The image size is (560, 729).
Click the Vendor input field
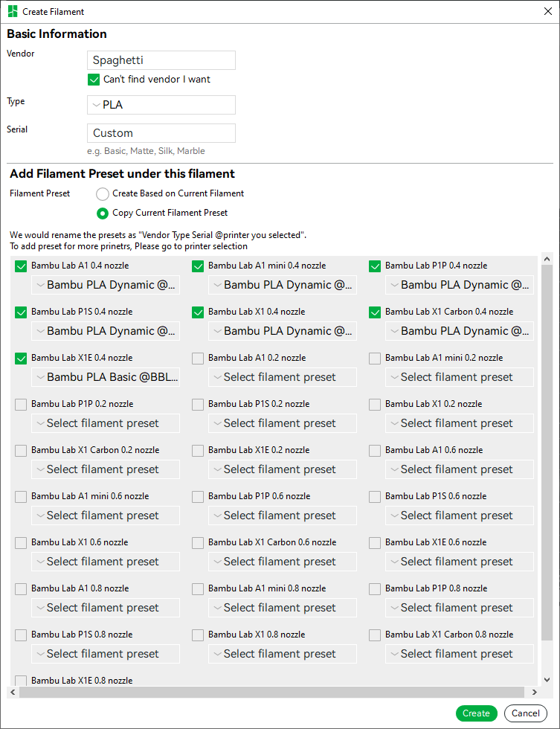pos(161,60)
